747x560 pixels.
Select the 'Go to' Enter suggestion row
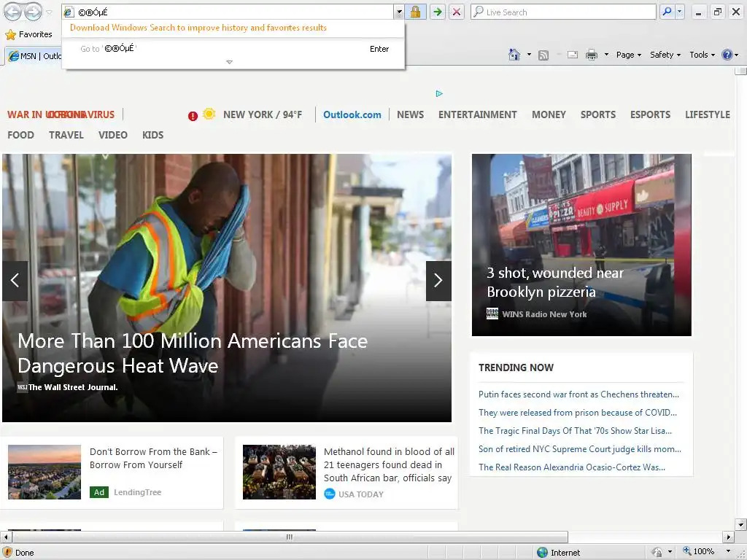pyautogui.click(x=233, y=49)
